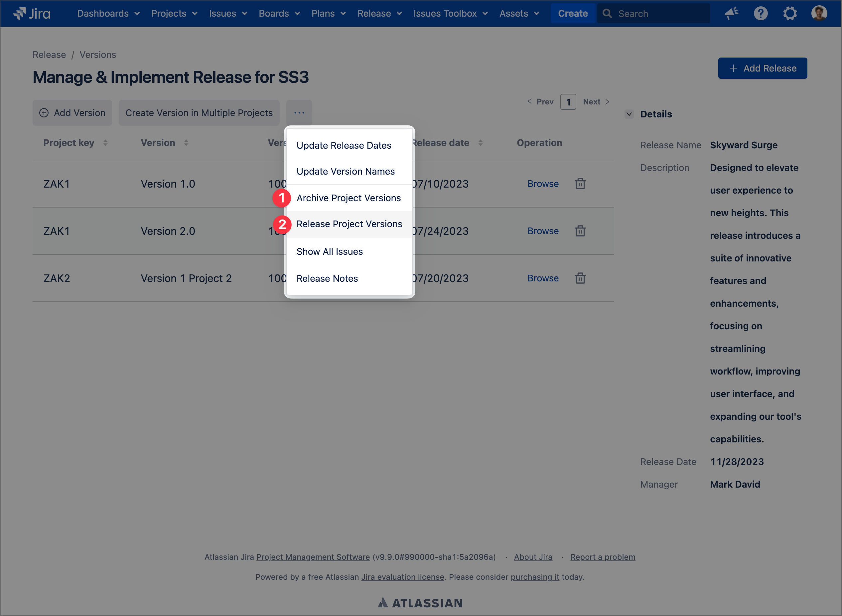Click Create Version in Multiple Projects
842x616 pixels.
199,113
